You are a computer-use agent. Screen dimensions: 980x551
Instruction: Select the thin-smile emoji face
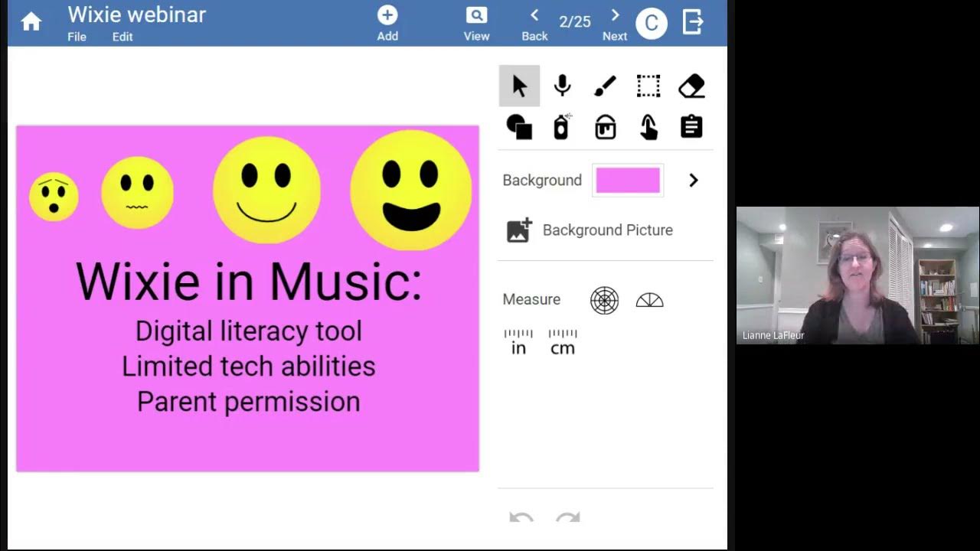[266, 191]
